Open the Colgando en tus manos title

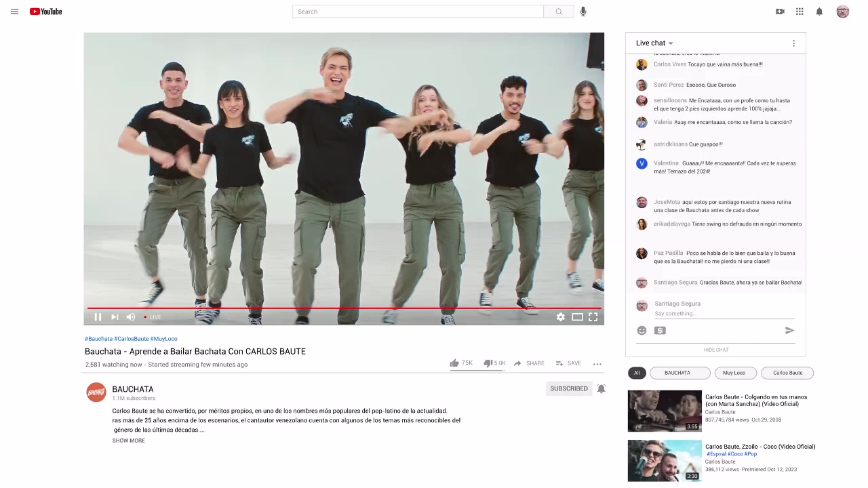756,401
